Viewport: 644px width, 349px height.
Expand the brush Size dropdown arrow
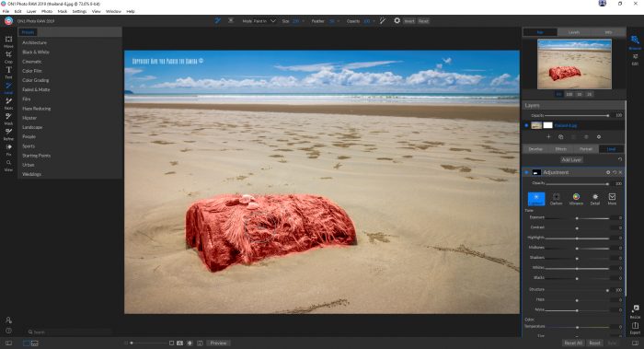tap(303, 21)
